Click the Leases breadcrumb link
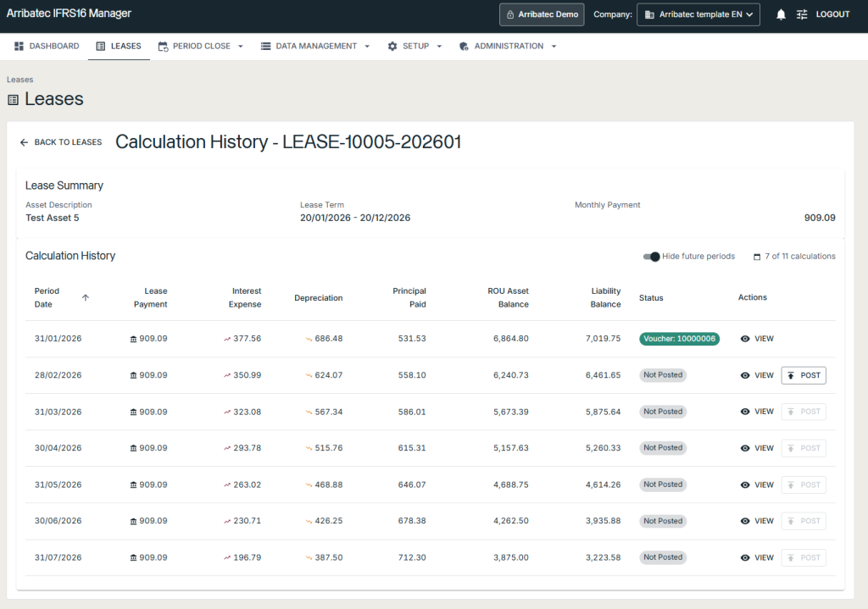Image resolution: width=868 pixels, height=609 pixels. click(x=20, y=80)
